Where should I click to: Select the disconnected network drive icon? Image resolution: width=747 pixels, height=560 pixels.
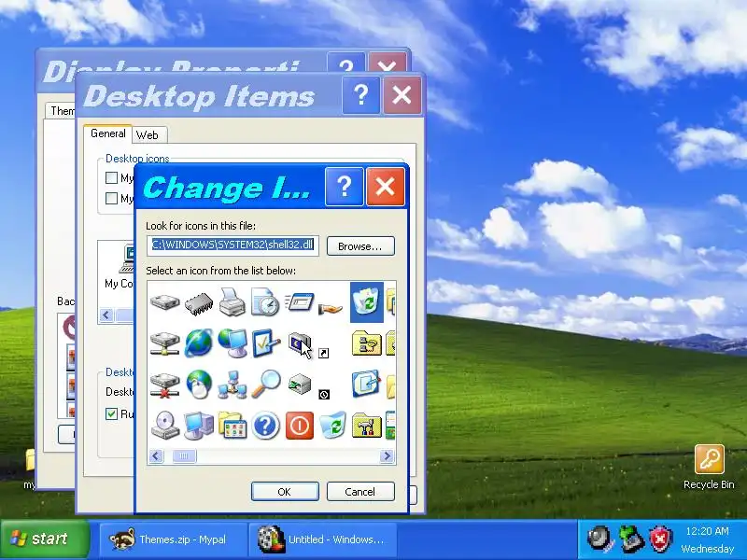click(x=165, y=385)
